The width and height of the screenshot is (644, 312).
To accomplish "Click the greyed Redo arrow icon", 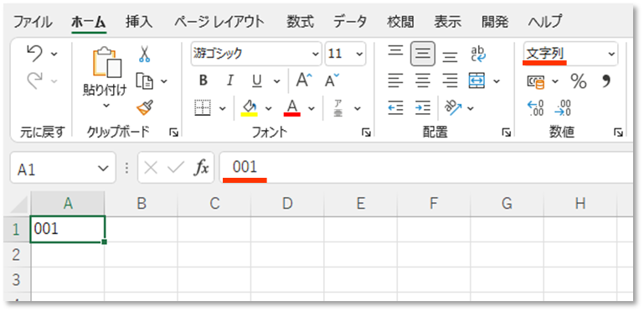I will [35, 80].
